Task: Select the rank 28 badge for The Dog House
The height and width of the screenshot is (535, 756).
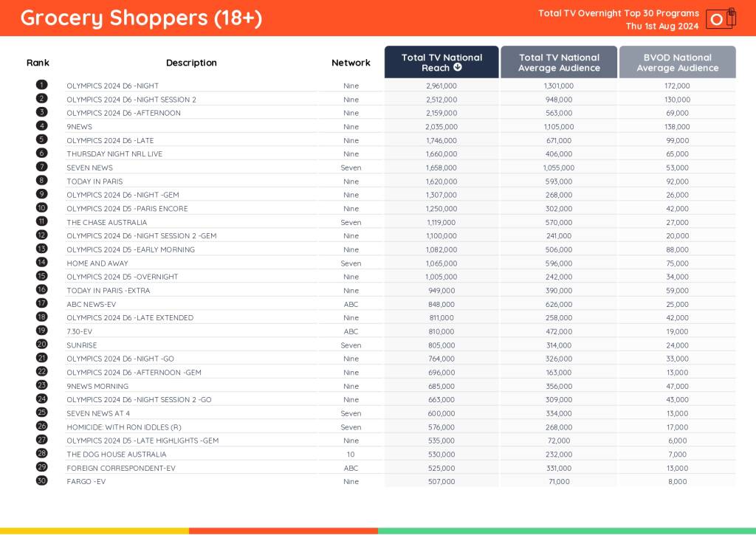Action: tap(41, 453)
